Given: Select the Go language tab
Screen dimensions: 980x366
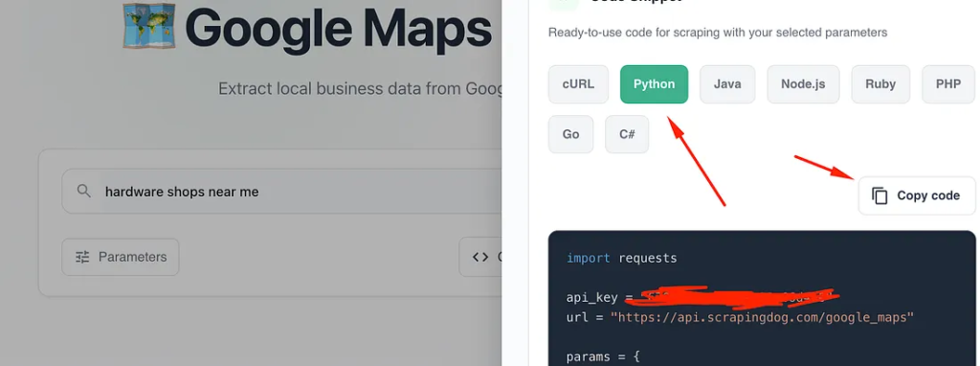Looking at the screenshot, I should pyautogui.click(x=570, y=134).
